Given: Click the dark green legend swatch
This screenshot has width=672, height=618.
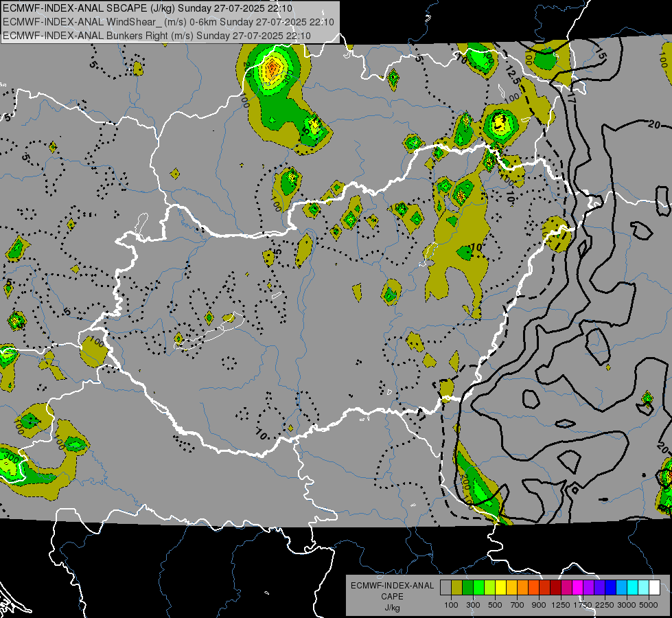Looking at the screenshot, I should click(x=468, y=587).
